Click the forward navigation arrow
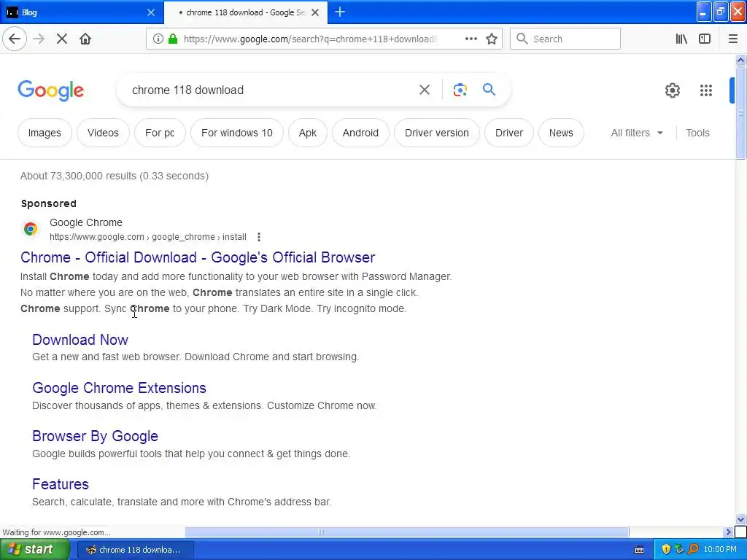Screen dimensions: 747x560 pyautogui.click(x=39, y=39)
